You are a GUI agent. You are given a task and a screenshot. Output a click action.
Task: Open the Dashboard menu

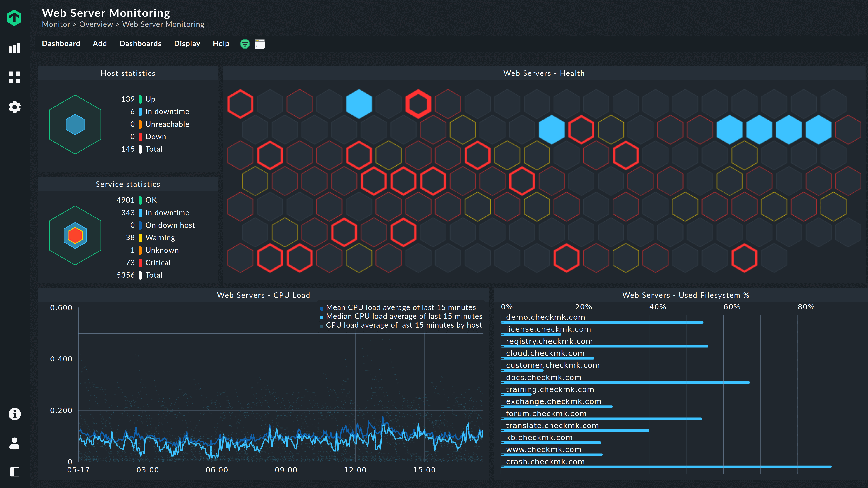pyautogui.click(x=61, y=43)
